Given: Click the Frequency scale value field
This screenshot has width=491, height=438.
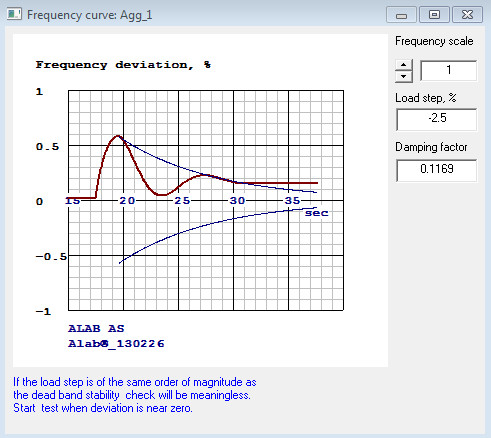Looking at the screenshot, I should (448, 70).
